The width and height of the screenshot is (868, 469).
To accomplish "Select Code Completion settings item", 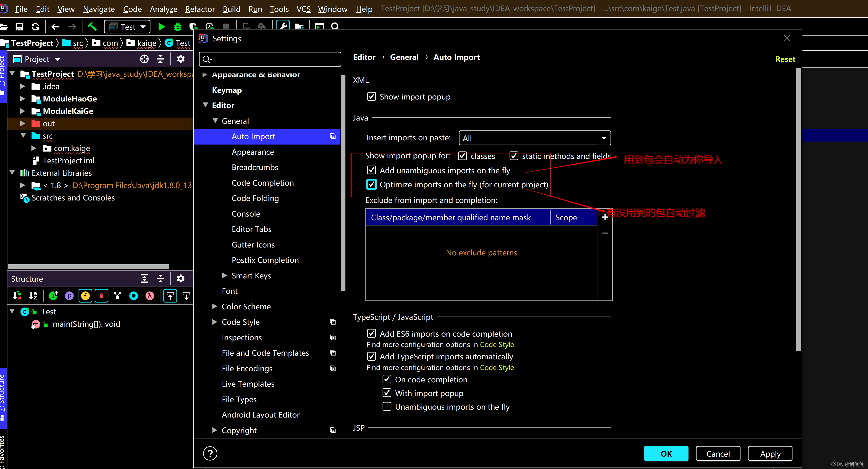I will (x=262, y=183).
